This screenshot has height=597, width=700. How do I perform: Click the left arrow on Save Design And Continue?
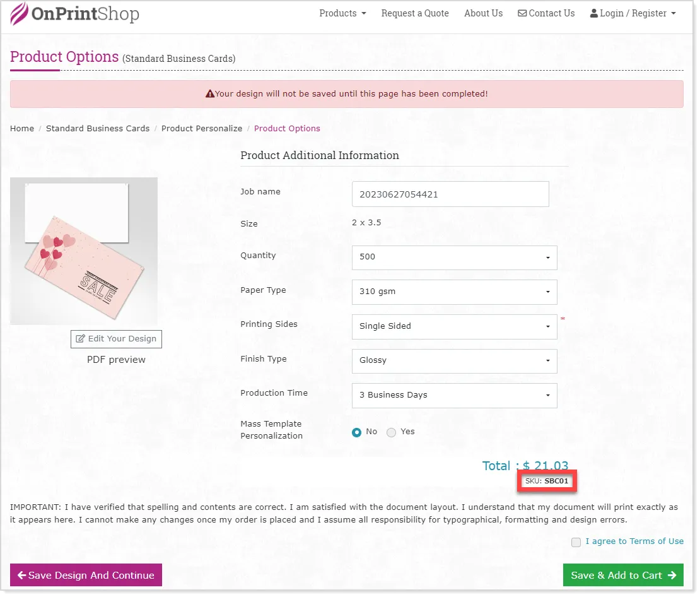tap(21, 575)
